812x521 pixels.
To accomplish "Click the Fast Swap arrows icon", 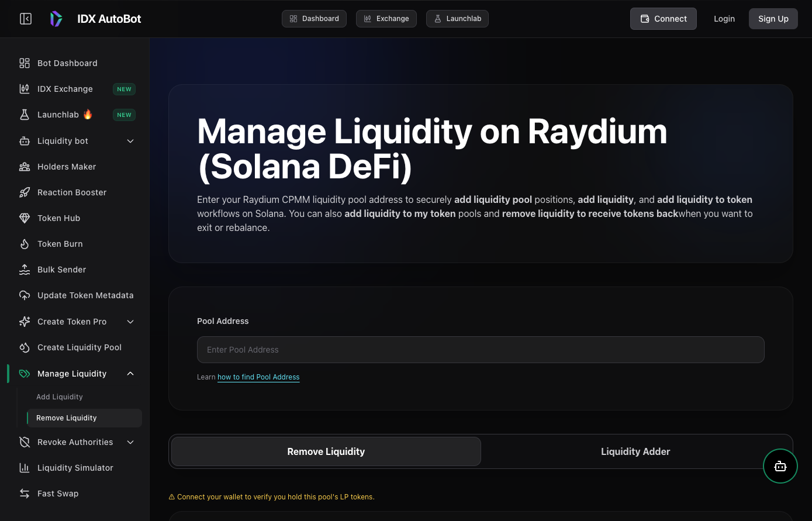I will pyautogui.click(x=25, y=494).
